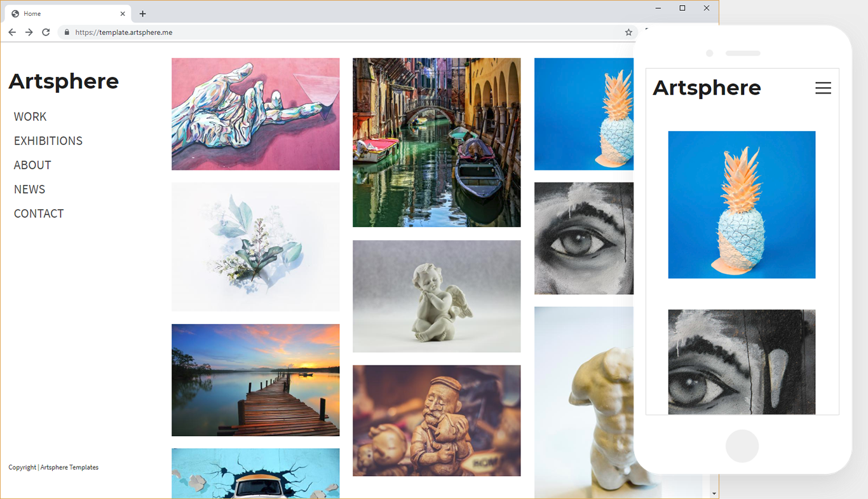The width and height of the screenshot is (868, 499).
Task: Click the browser forward arrow
Action: (29, 32)
